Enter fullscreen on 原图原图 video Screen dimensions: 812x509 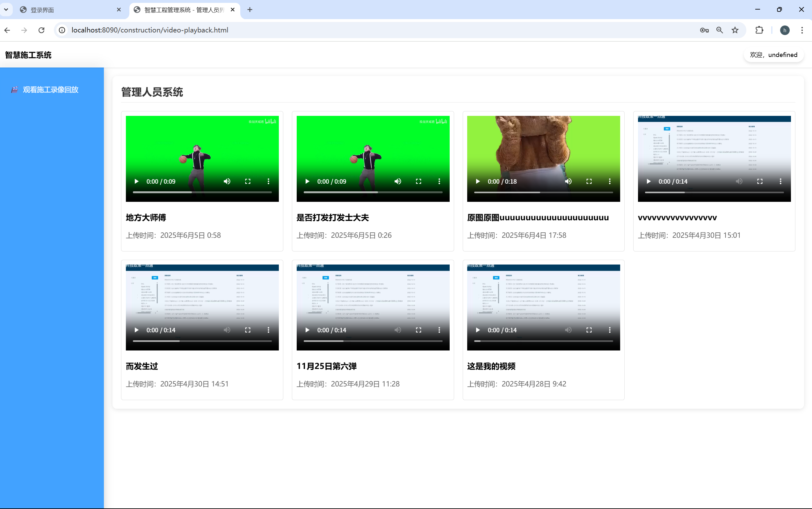coord(589,181)
